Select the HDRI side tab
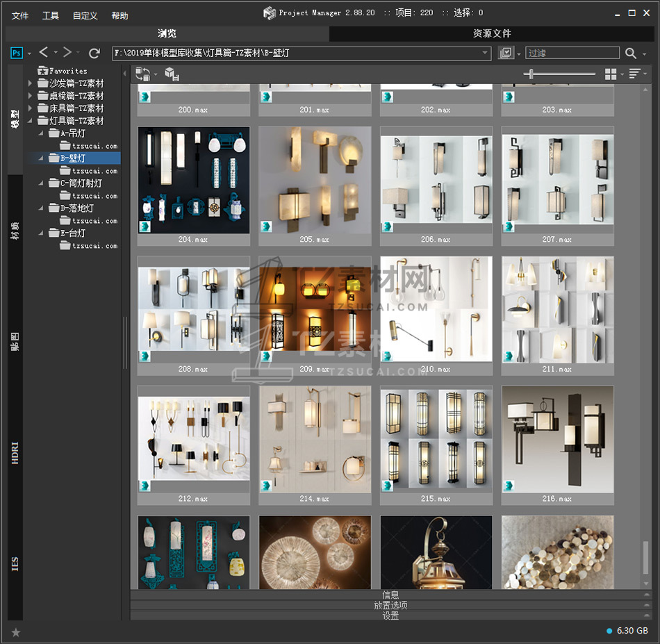The height and width of the screenshot is (644, 660). click(x=15, y=452)
